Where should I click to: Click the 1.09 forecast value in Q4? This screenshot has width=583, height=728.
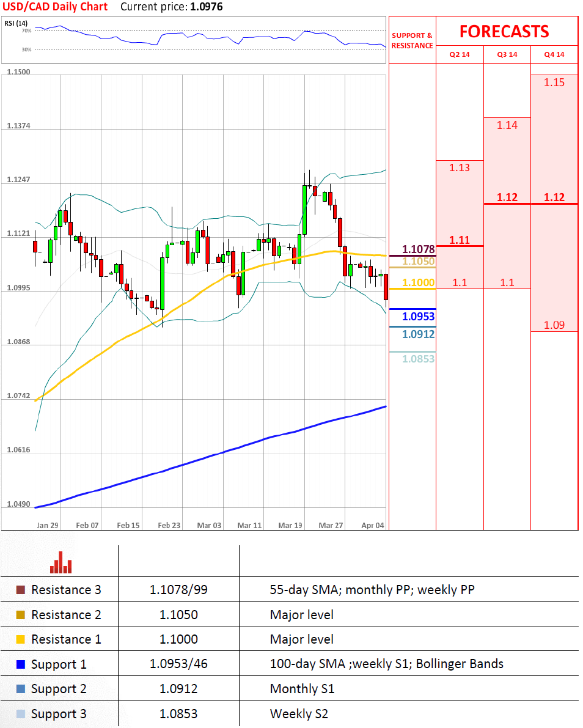click(x=554, y=325)
